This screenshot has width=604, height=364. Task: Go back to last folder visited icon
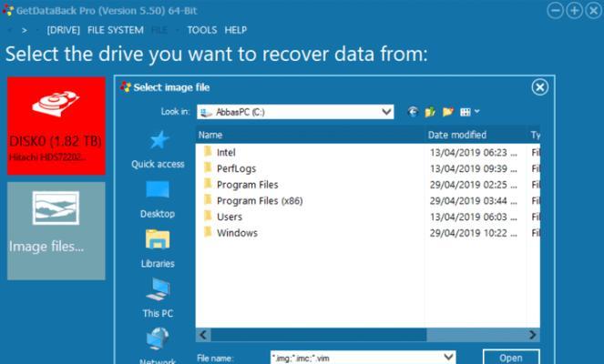click(x=413, y=112)
